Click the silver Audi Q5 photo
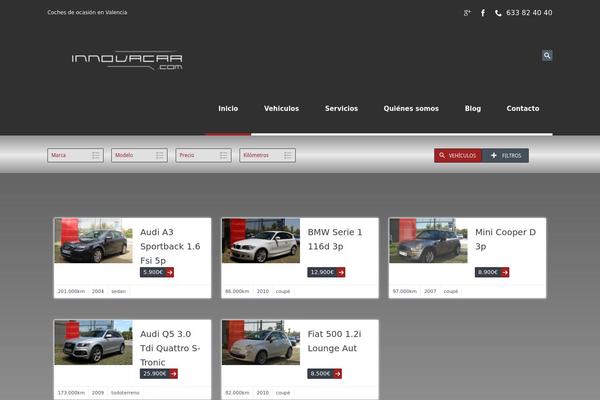600x400 pixels. coord(93,342)
